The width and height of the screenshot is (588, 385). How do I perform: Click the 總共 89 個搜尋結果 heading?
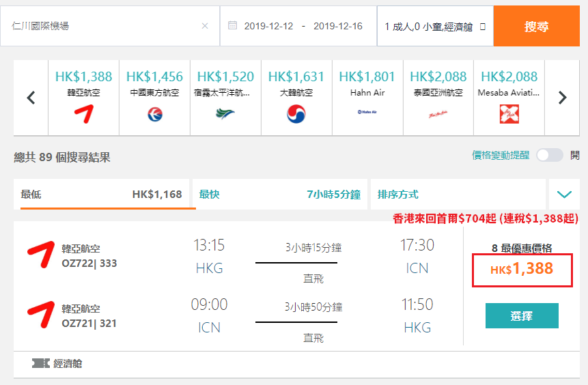click(x=62, y=157)
